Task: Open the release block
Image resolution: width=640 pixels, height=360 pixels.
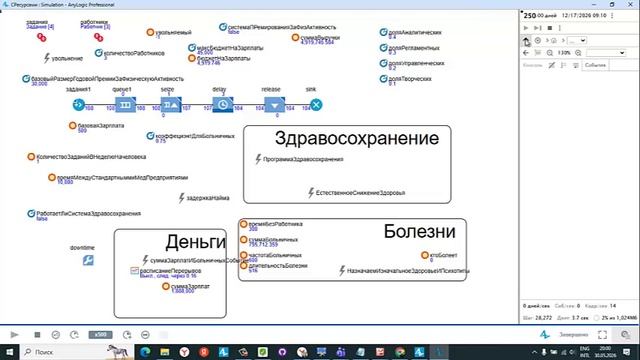Action: (275, 105)
